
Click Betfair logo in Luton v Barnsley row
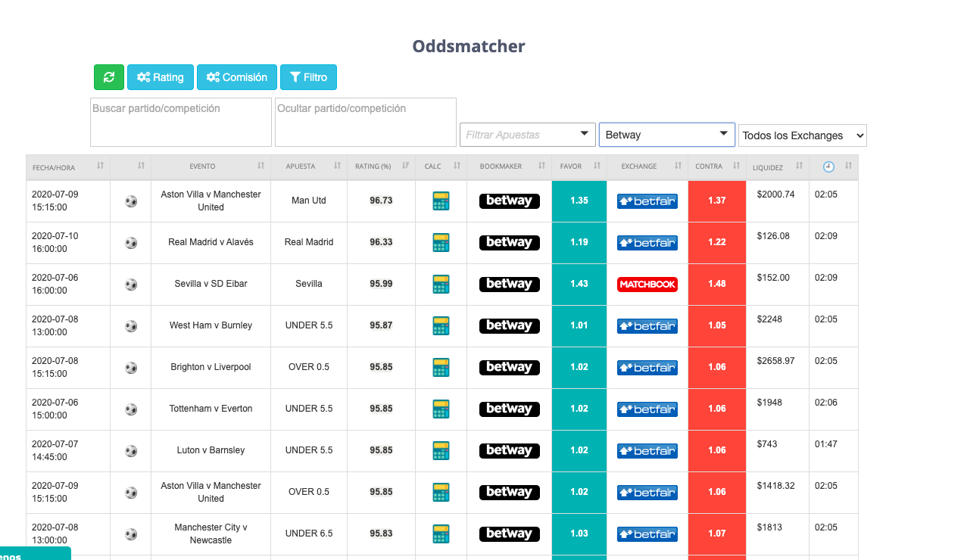[647, 451]
